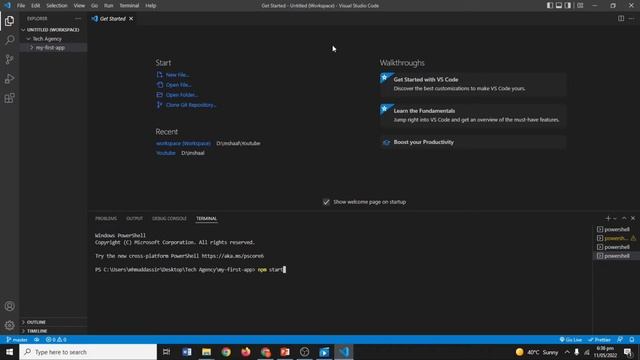Click the Open File... link
The image size is (640, 360).
click(178, 85)
